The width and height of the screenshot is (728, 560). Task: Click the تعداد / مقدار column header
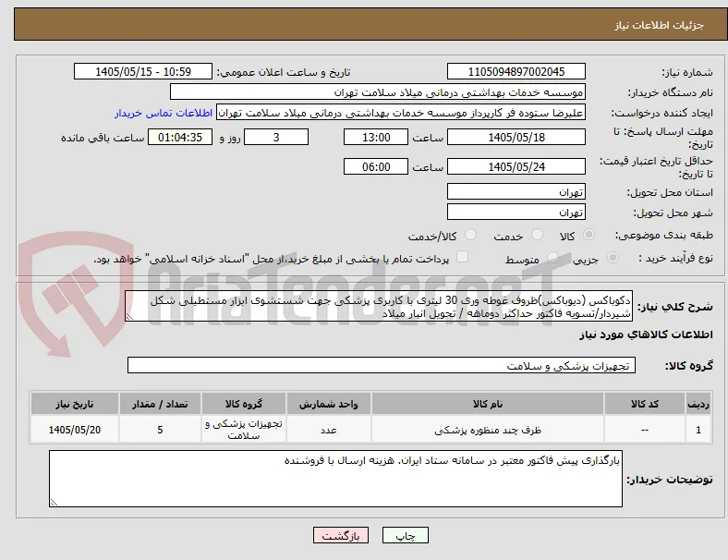click(x=160, y=404)
